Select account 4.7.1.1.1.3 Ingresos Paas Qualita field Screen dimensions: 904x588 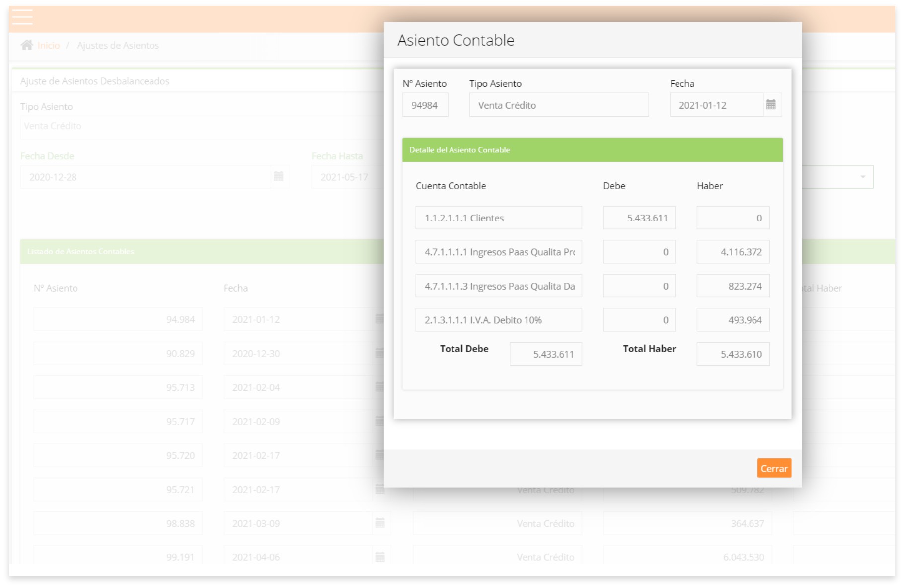499,286
